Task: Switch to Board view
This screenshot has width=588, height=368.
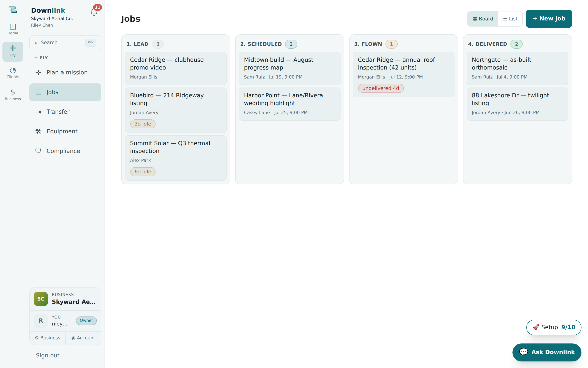Action: point(483,19)
